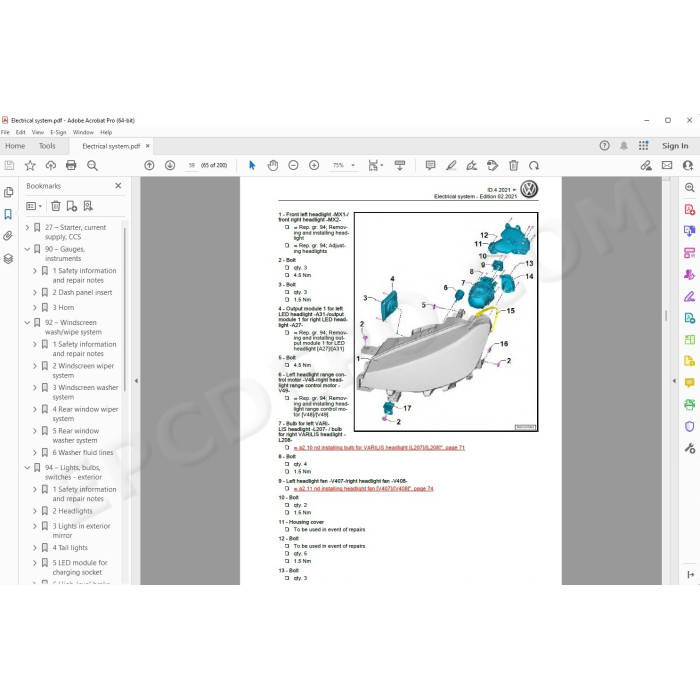Rotate page clockwise icon
The height and width of the screenshot is (700, 700).
[x=534, y=166]
